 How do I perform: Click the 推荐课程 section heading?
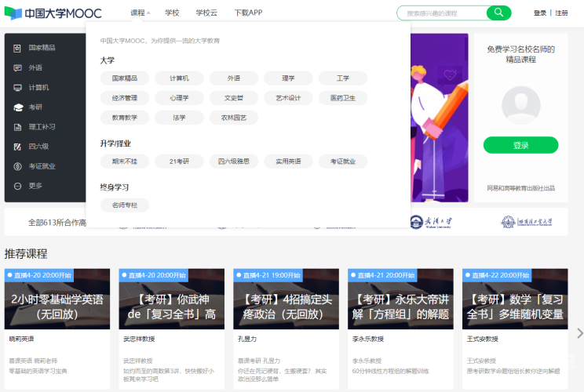coord(26,254)
